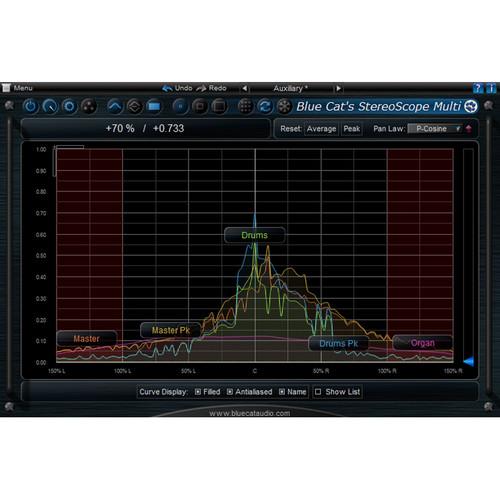This screenshot has height=500, width=500.
Task: Click the blue zoom slider arrow handle
Action: click(469, 361)
